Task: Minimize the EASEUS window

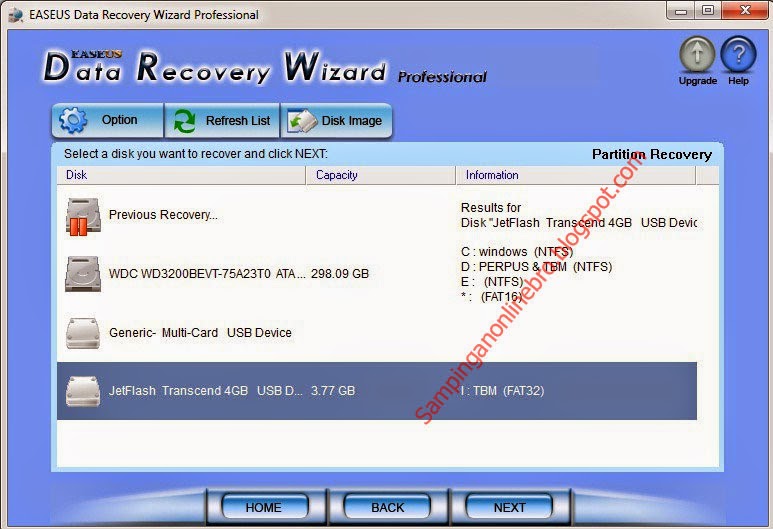Action: pos(681,11)
